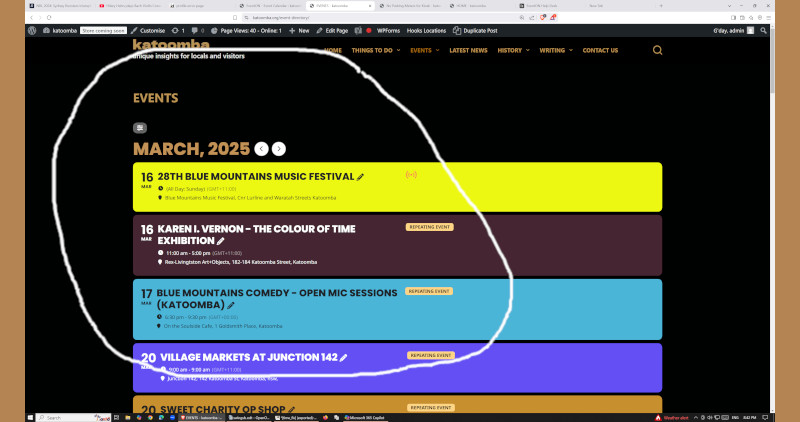Edit the Village Markets pencil icon
Image resolution: width=800 pixels, height=422 pixels.
343,358
